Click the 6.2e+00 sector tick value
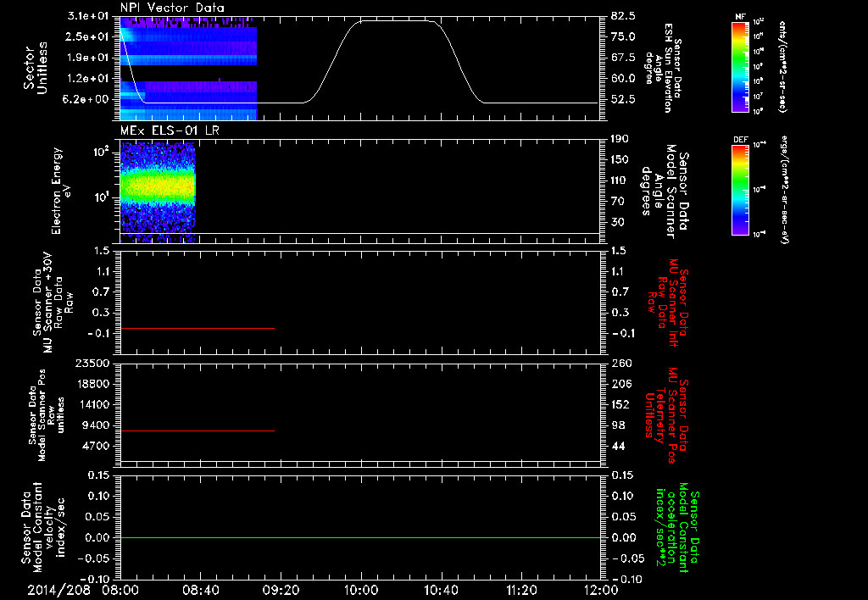This screenshot has height=600, width=868. tap(87, 100)
